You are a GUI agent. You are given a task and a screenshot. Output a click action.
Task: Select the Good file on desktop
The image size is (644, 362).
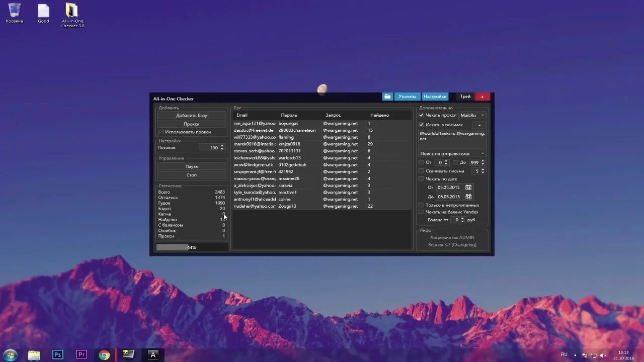tap(43, 13)
